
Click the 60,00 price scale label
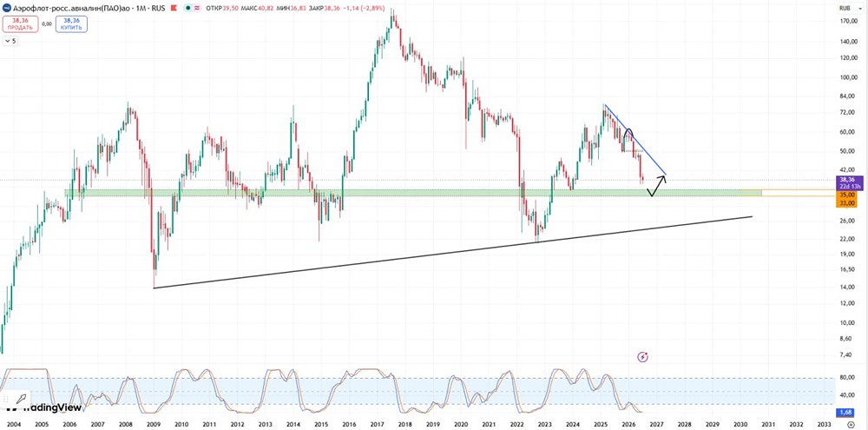[x=848, y=132]
